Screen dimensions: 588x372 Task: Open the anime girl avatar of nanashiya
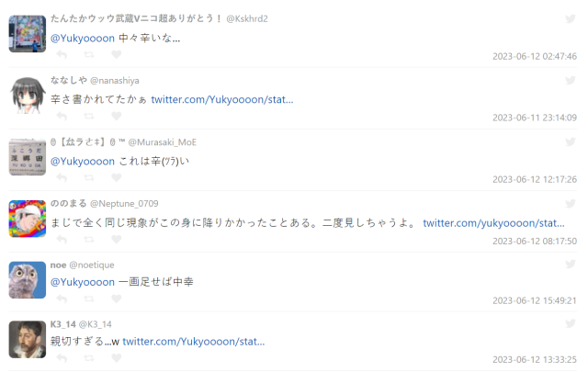coord(28,96)
